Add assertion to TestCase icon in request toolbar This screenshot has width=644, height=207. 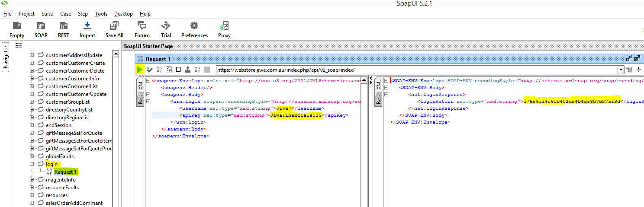coord(150,70)
